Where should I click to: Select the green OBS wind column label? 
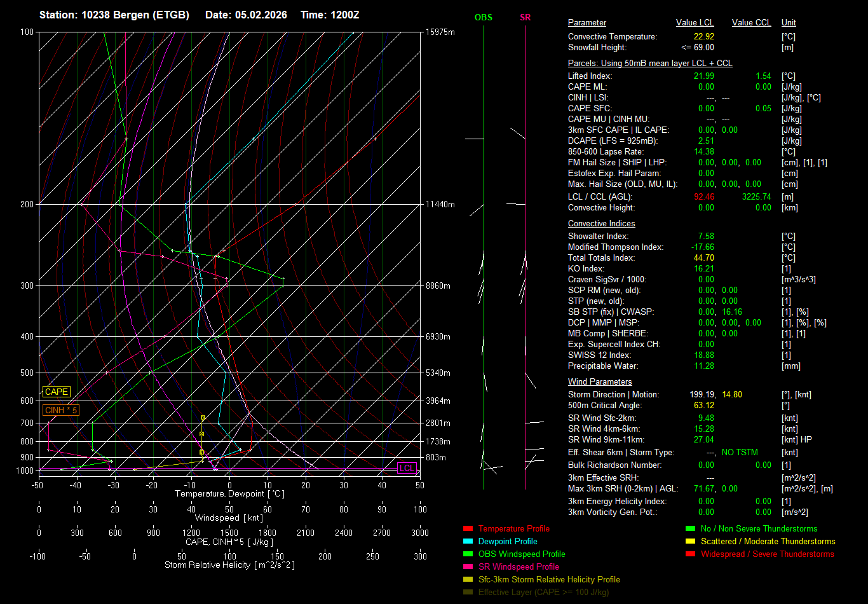tap(484, 18)
